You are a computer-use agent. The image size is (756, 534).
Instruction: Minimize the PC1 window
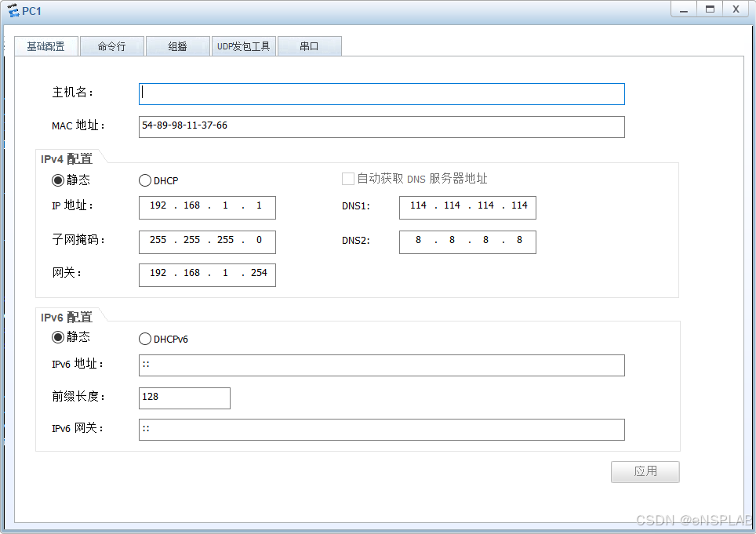pos(684,9)
